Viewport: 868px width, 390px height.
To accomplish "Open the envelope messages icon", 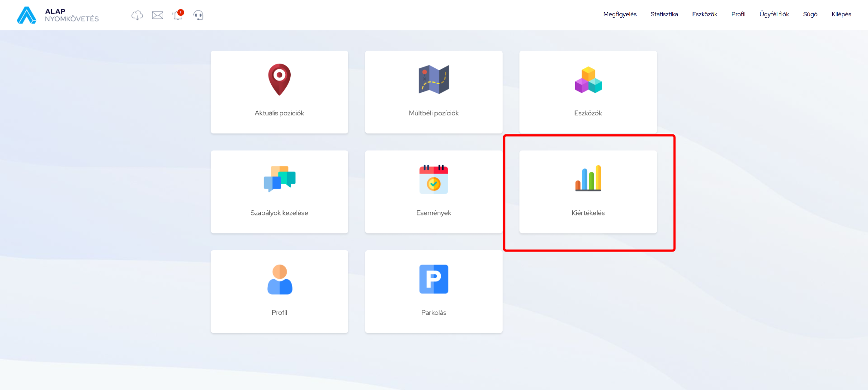I will point(158,15).
